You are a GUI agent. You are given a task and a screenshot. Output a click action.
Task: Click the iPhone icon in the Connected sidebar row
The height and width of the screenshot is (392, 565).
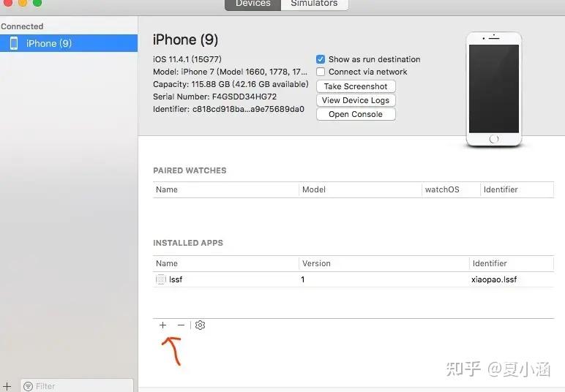pyautogui.click(x=14, y=43)
